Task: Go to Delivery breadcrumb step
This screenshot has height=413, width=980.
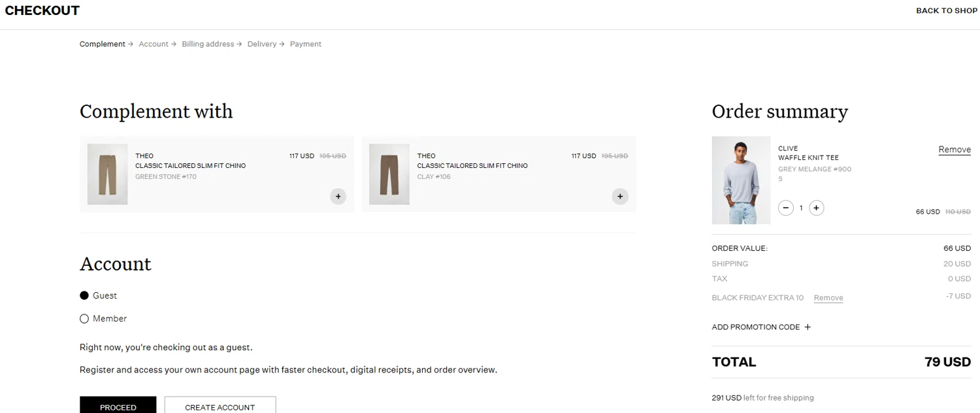Action: coord(262,44)
